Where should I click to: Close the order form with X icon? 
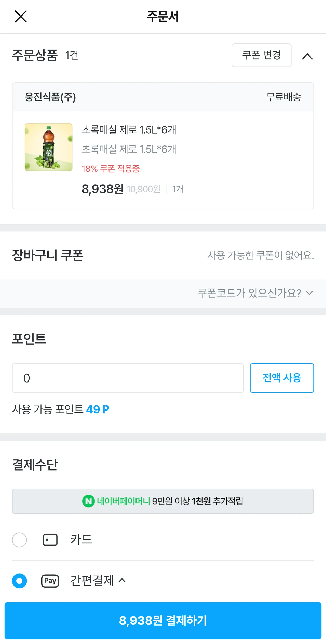(x=21, y=17)
